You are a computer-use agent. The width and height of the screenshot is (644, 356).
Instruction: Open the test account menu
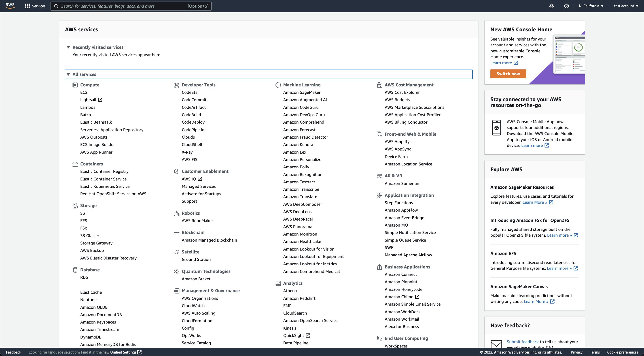coord(626,6)
